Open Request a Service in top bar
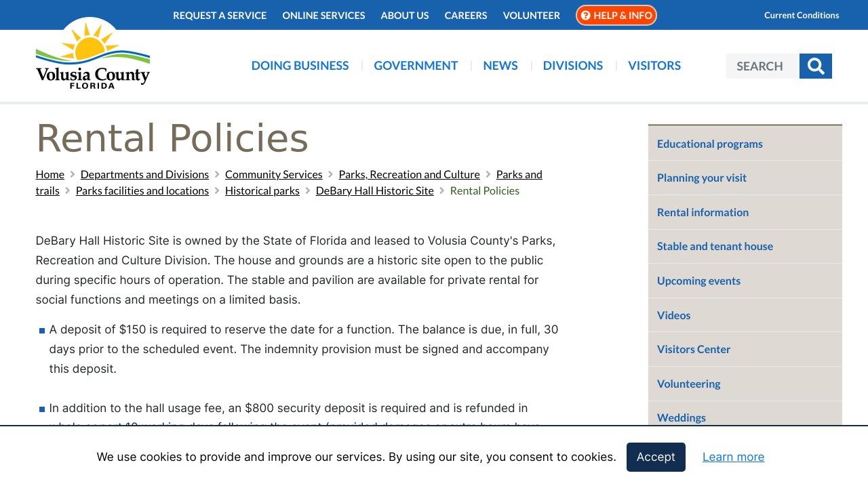 (x=220, y=15)
